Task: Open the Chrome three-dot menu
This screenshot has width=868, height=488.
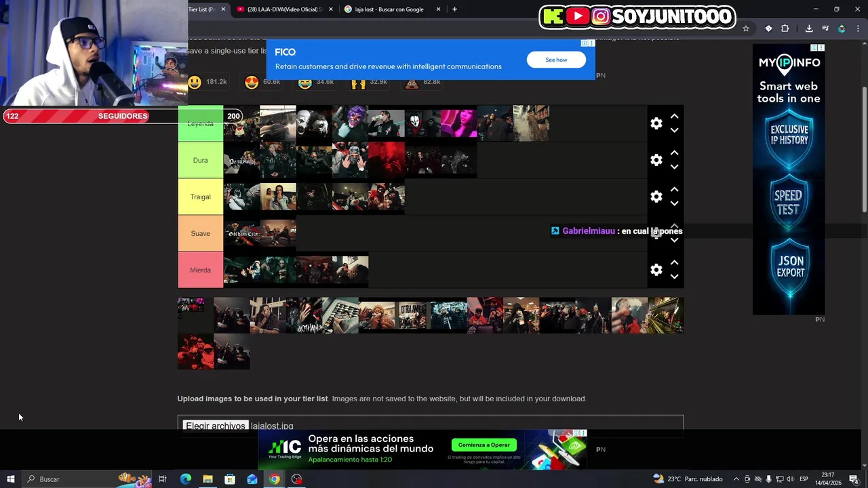Action: [x=859, y=28]
